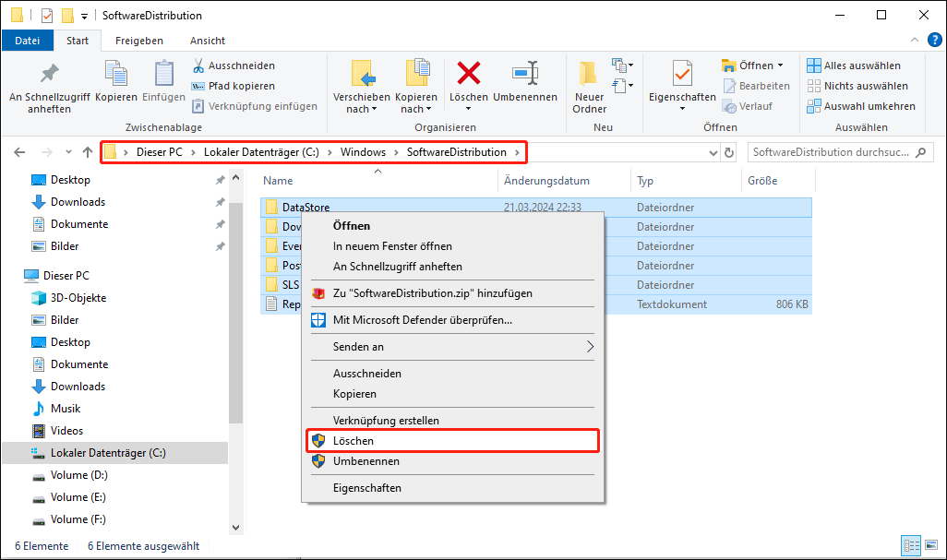Image resolution: width=947 pixels, height=560 pixels.
Task: Copy path via Pfad kopieren
Action: click(x=234, y=86)
